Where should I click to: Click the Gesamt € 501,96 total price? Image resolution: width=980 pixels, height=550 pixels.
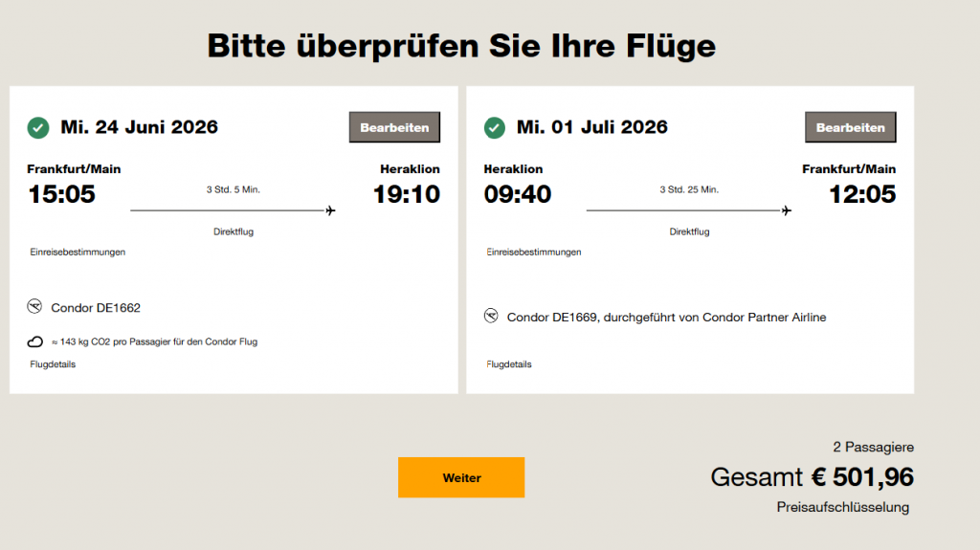click(x=812, y=476)
